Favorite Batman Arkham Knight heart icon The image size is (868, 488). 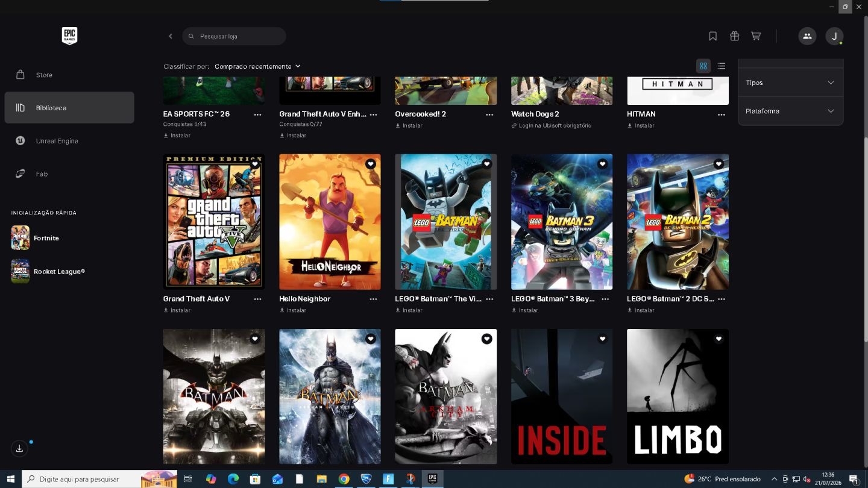[255, 339]
